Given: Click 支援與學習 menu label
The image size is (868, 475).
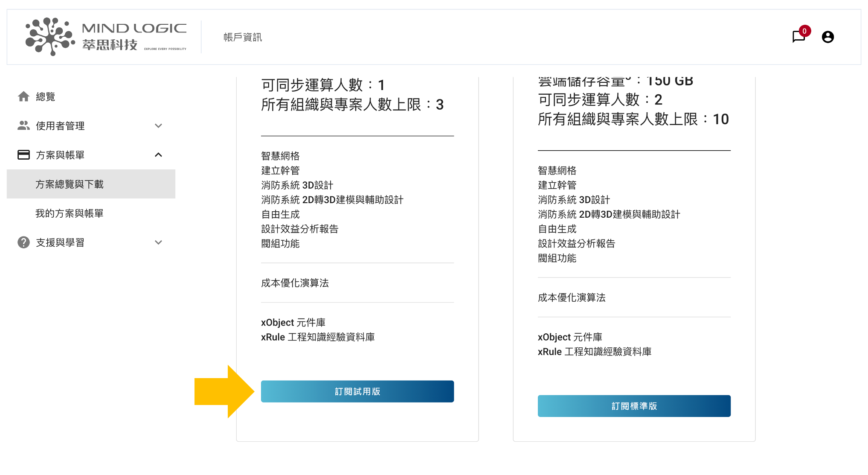Looking at the screenshot, I should [60, 242].
